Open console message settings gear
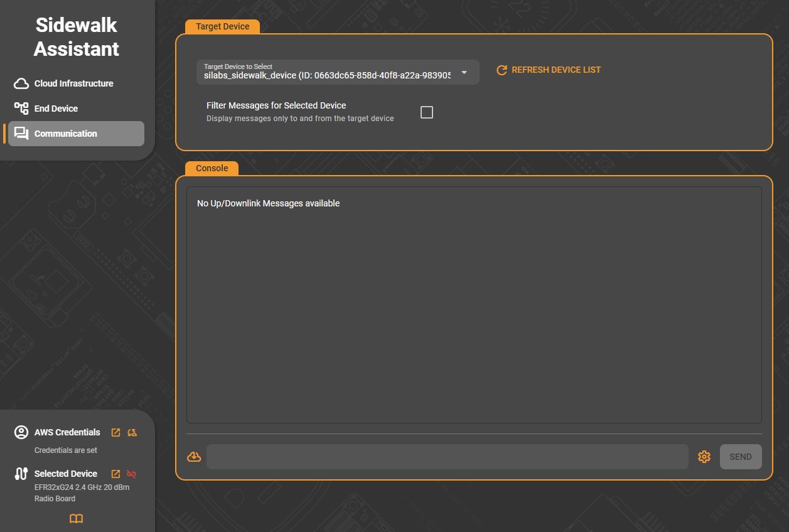 (704, 457)
